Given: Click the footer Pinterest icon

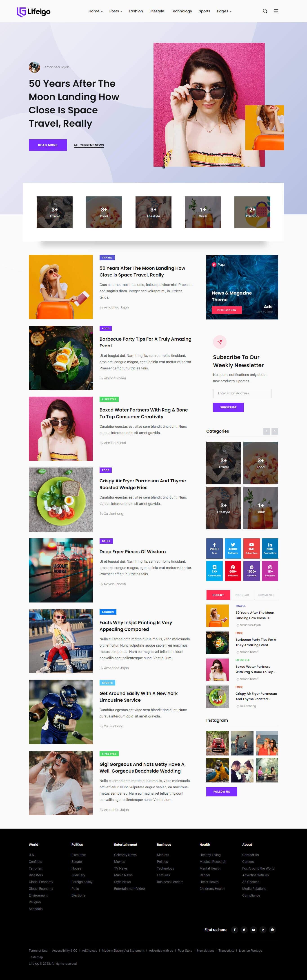Looking at the screenshot, I should pos(272,929).
